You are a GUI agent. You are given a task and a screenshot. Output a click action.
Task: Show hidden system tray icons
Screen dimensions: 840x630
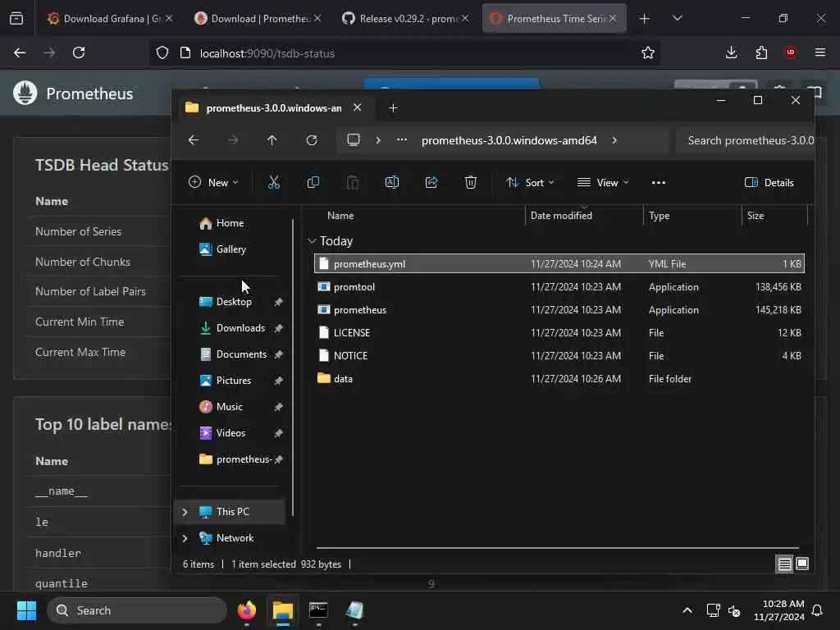coord(687,610)
